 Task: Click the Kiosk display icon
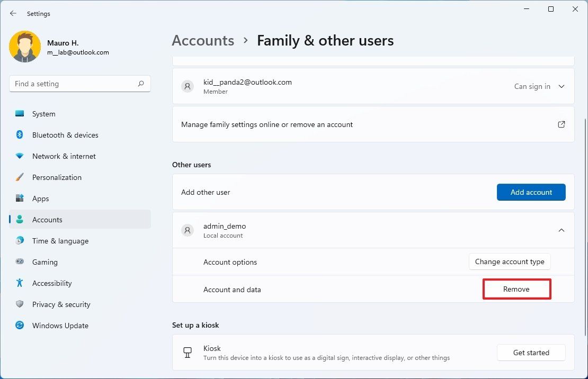pyautogui.click(x=188, y=351)
